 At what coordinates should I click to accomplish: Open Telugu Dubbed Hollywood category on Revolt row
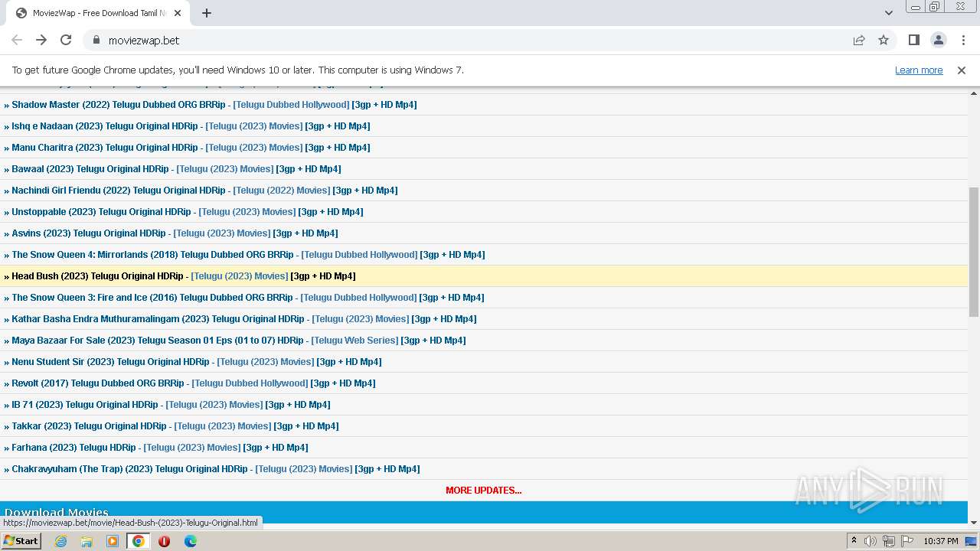pyautogui.click(x=250, y=383)
